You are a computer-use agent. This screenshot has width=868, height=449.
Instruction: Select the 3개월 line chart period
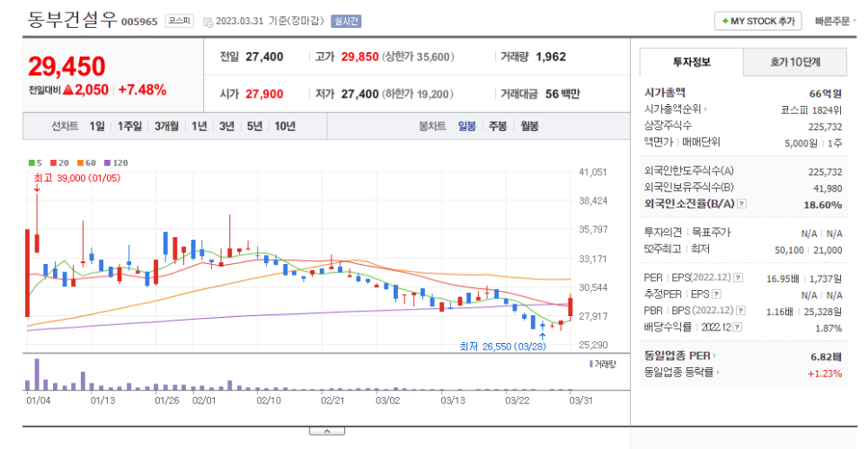[x=166, y=126]
